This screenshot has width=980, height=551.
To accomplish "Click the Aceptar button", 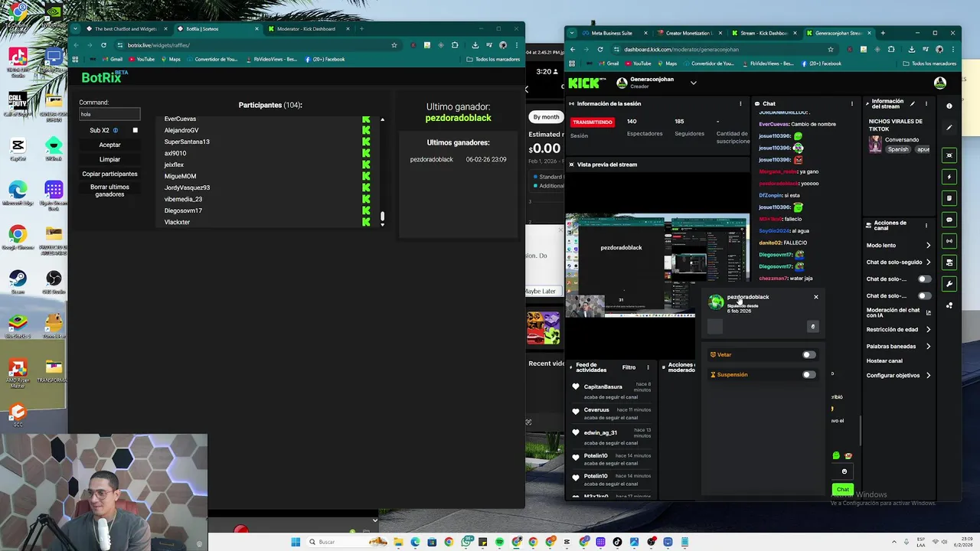I will (x=109, y=145).
